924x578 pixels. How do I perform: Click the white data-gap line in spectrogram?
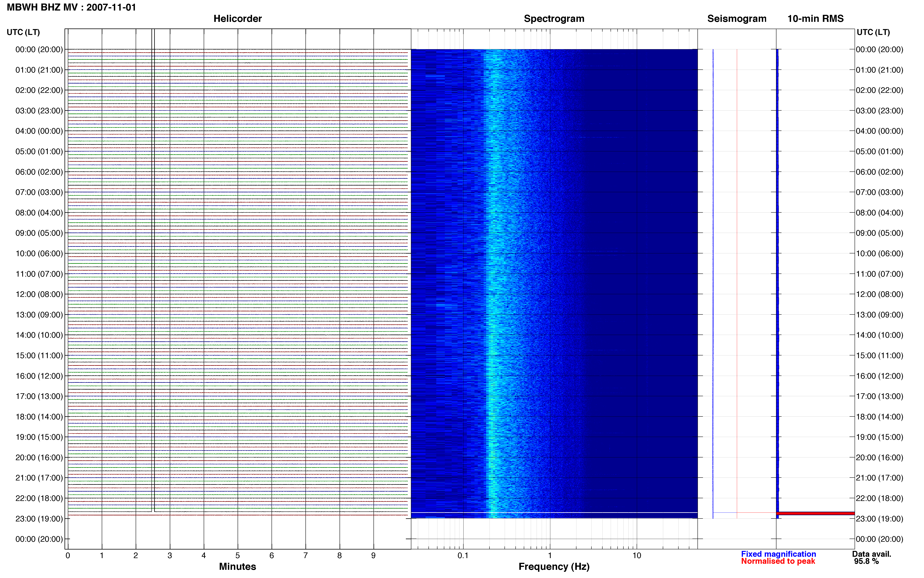click(554, 513)
